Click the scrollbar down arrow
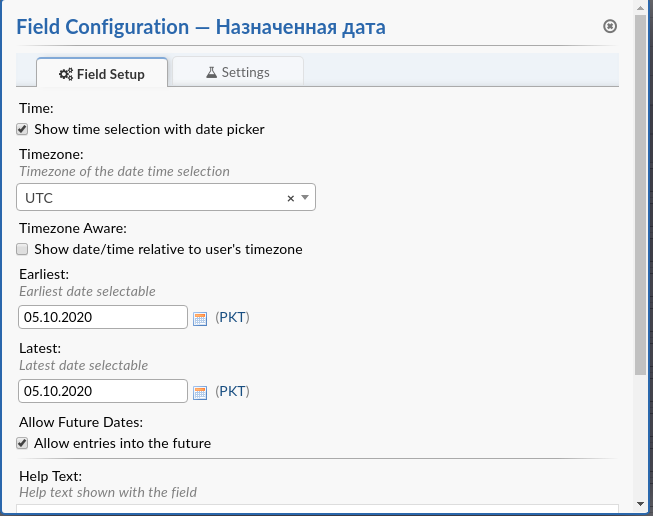Image resolution: width=653 pixels, height=516 pixels. [641, 504]
